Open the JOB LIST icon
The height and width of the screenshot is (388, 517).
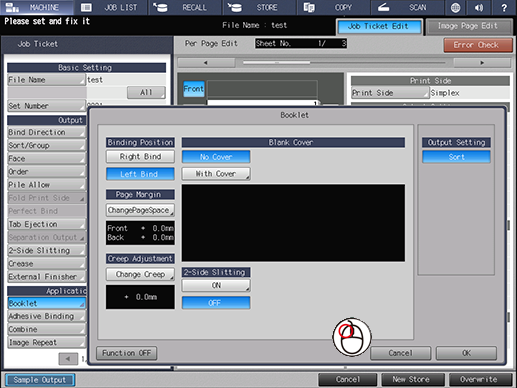tap(86, 7)
